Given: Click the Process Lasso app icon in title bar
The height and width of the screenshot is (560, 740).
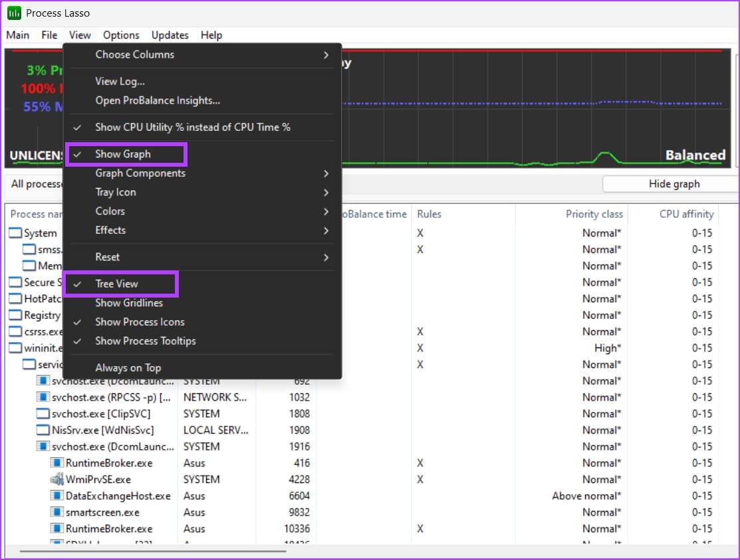Looking at the screenshot, I should point(14,13).
